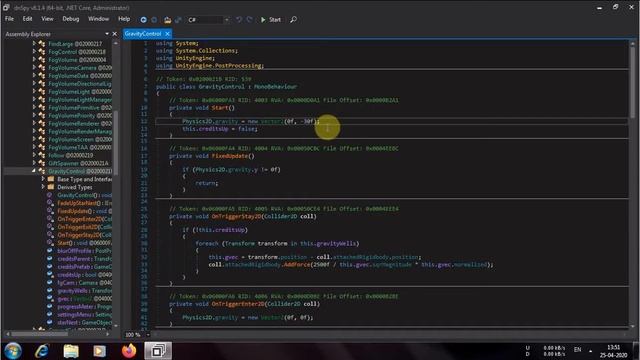
Task: Click the blurOffProfile field icon
Action: coord(50,251)
